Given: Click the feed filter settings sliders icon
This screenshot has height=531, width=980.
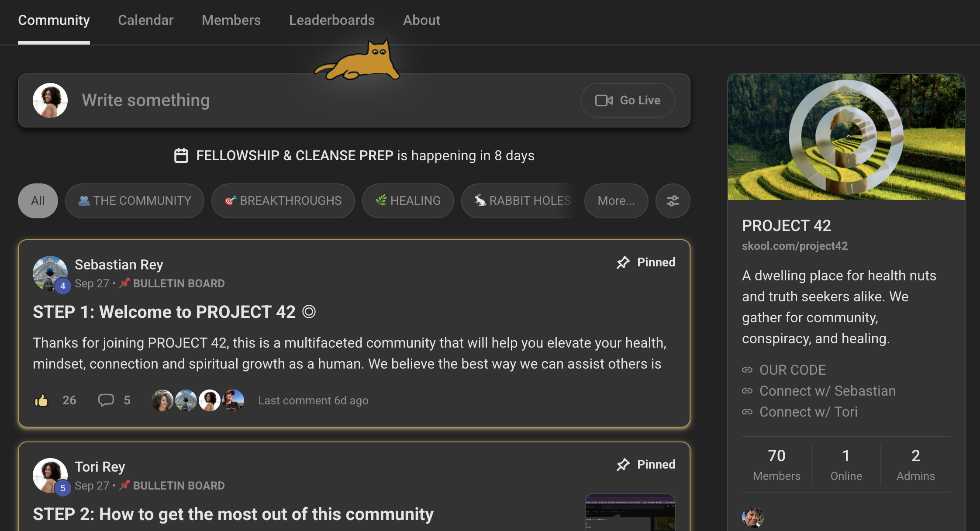Looking at the screenshot, I should coord(673,201).
